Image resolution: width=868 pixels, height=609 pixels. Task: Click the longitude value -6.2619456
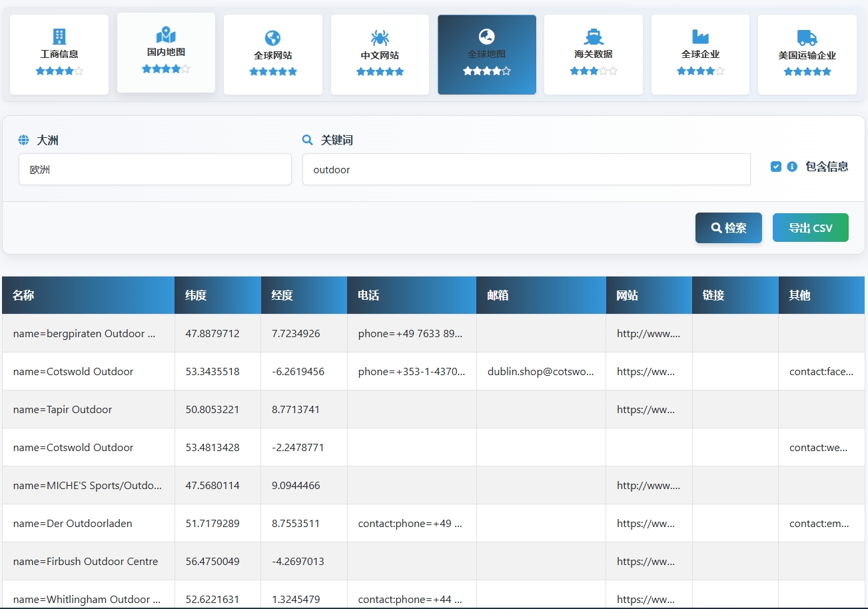tap(298, 371)
